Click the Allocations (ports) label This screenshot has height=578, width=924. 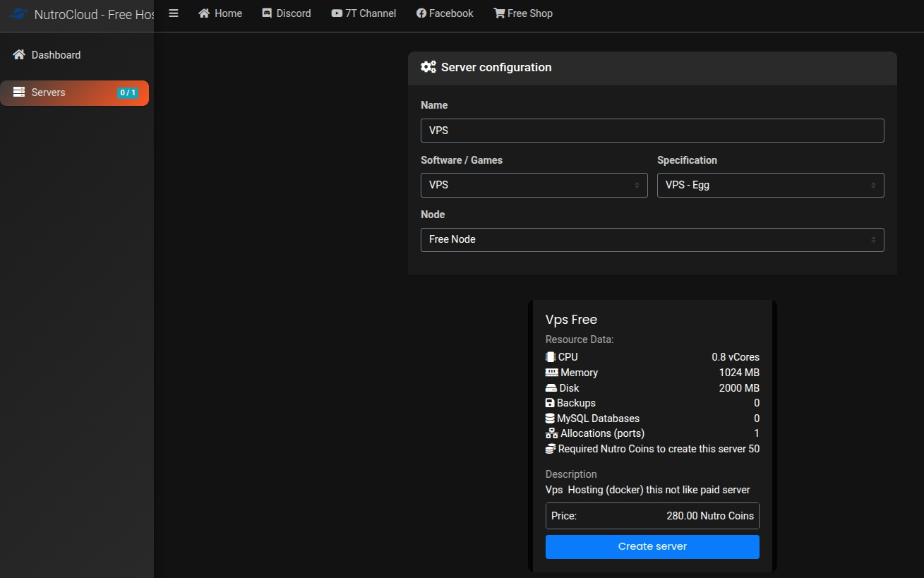pyautogui.click(x=603, y=433)
